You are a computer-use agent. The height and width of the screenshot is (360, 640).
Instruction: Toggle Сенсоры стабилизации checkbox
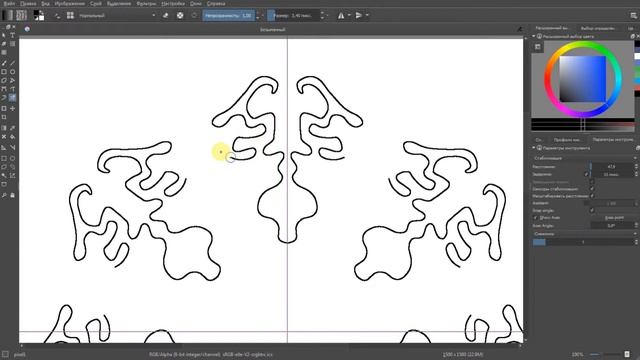click(x=592, y=189)
